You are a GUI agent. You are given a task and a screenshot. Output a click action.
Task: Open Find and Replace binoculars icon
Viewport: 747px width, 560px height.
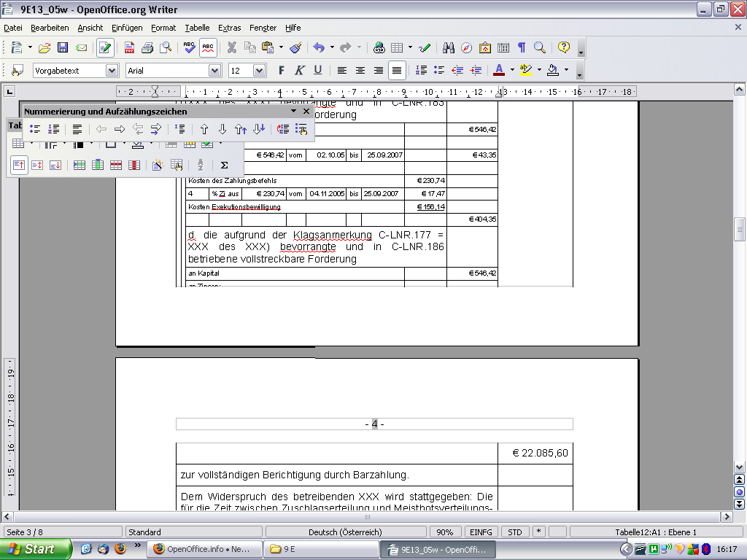[449, 47]
